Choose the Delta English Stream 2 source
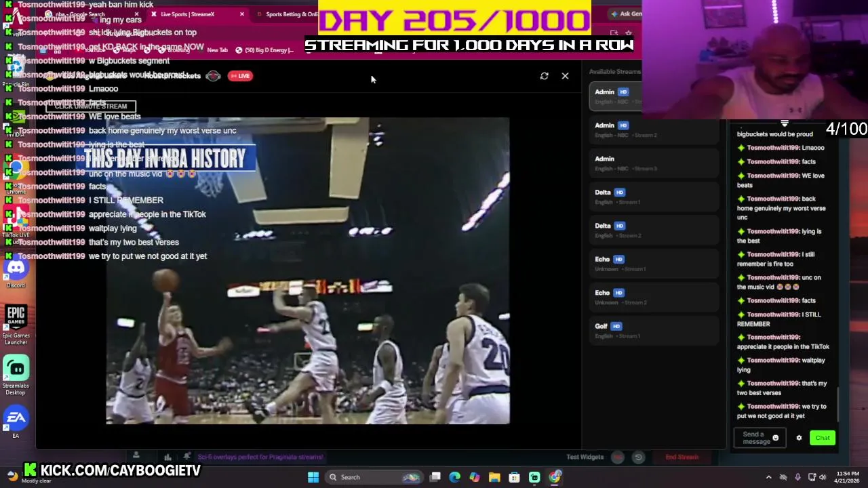 [x=654, y=230]
